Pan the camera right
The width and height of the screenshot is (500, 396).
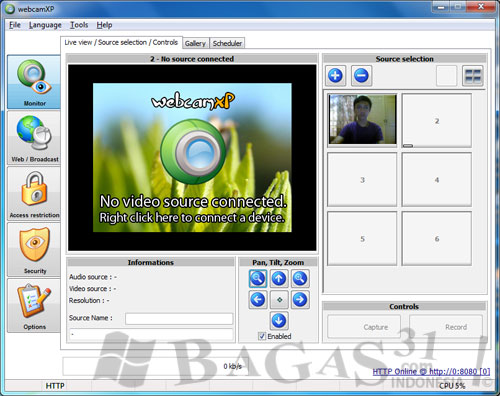pyautogui.click(x=300, y=299)
